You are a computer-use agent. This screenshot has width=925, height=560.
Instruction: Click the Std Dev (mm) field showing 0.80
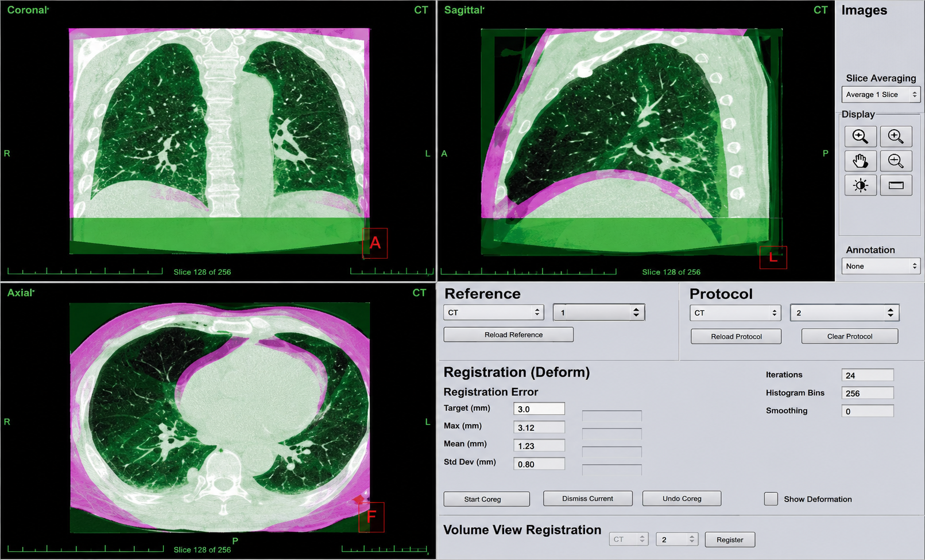coord(539,464)
